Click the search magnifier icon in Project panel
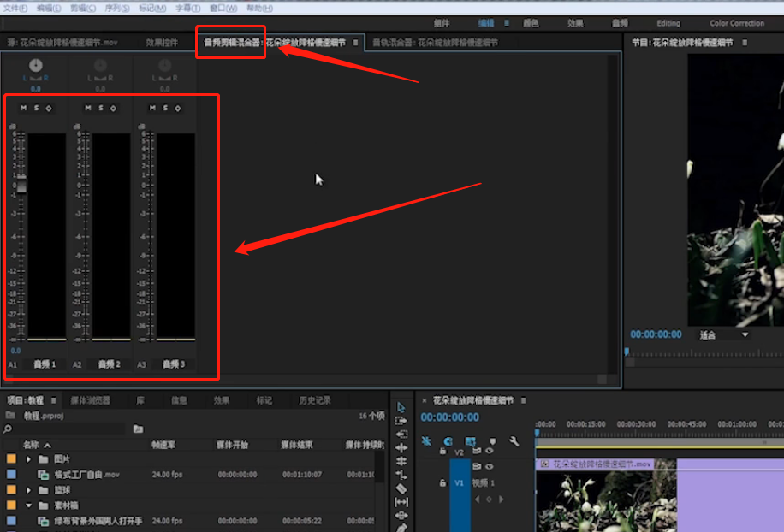The width and height of the screenshot is (784, 532). [8, 429]
